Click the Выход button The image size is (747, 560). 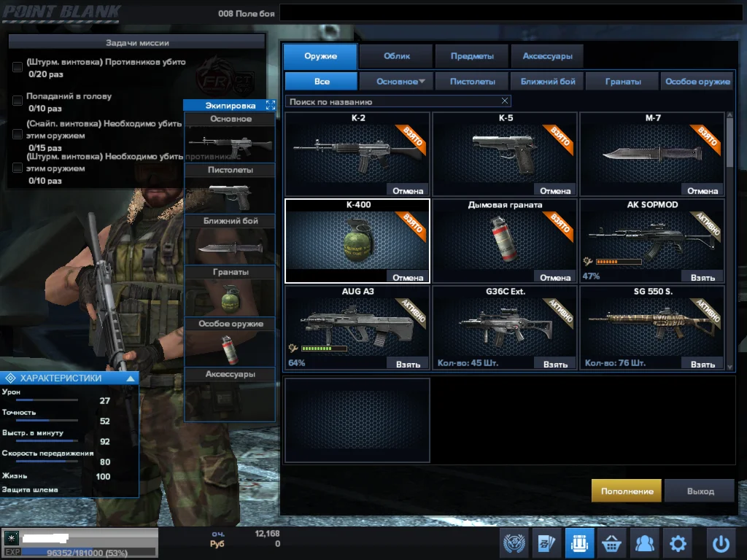point(700,491)
